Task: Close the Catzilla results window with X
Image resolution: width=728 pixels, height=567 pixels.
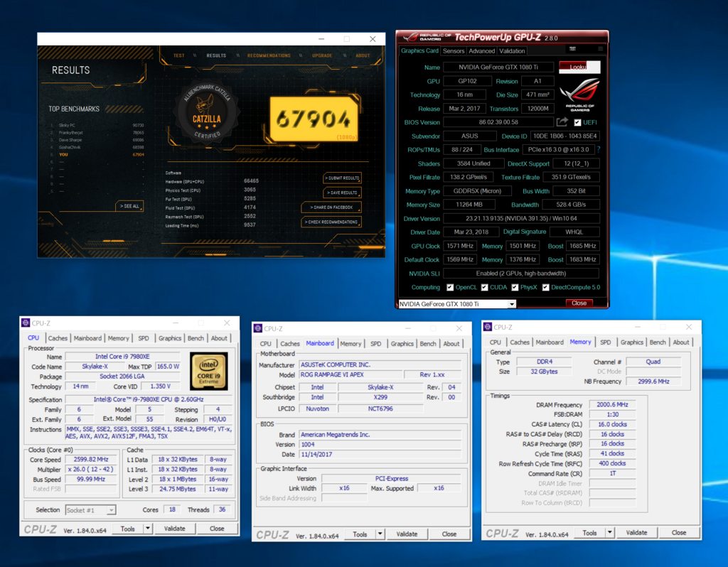Action: [373, 39]
